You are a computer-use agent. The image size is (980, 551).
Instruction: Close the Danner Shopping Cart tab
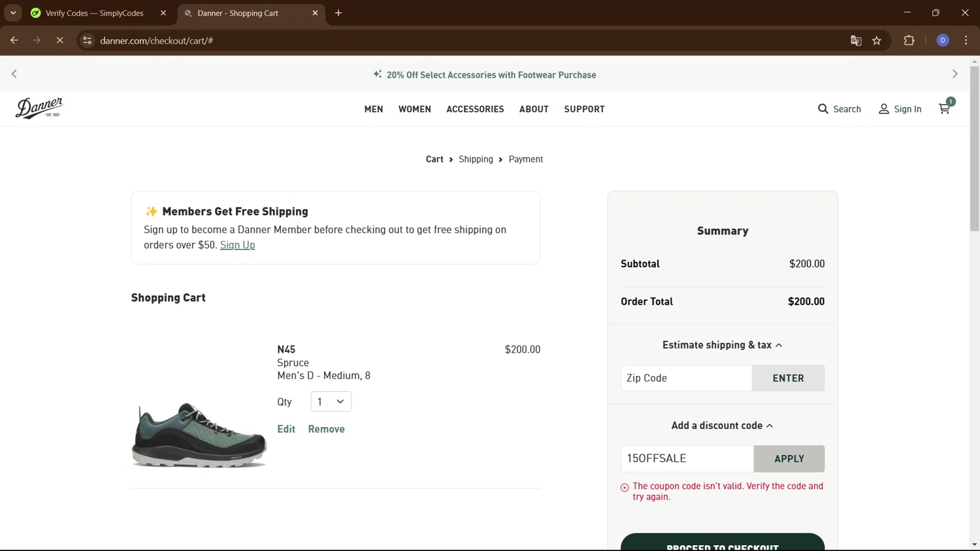[x=315, y=13]
